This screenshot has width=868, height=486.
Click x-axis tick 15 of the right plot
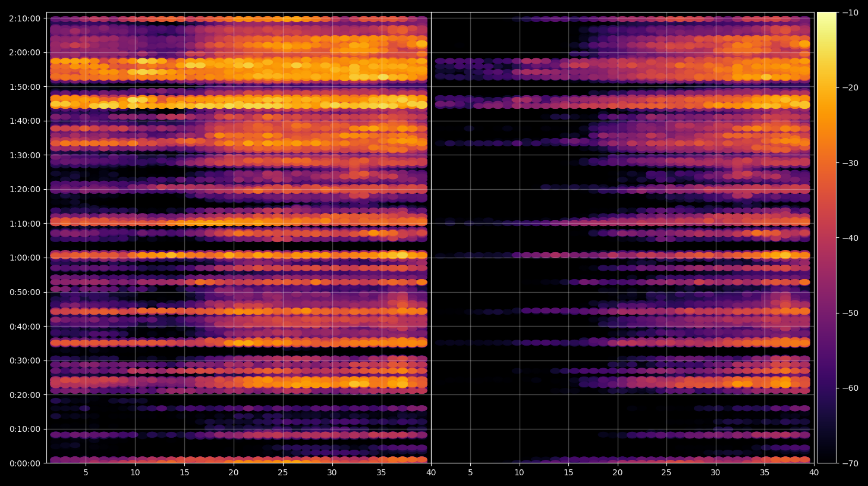coord(568,473)
